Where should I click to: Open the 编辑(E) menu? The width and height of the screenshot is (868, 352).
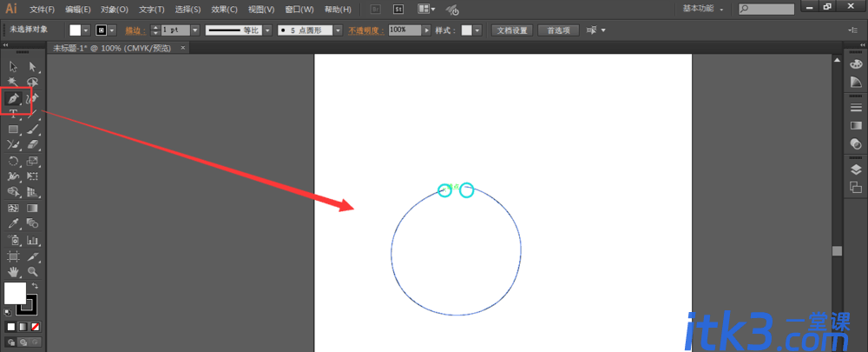[x=77, y=10]
